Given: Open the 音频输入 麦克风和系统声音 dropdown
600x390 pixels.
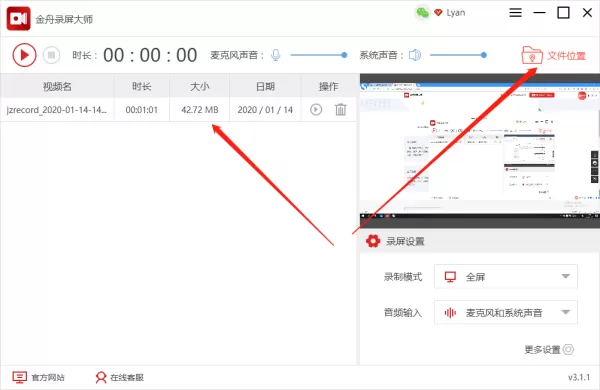Looking at the screenshot, I should coord(506,313).
